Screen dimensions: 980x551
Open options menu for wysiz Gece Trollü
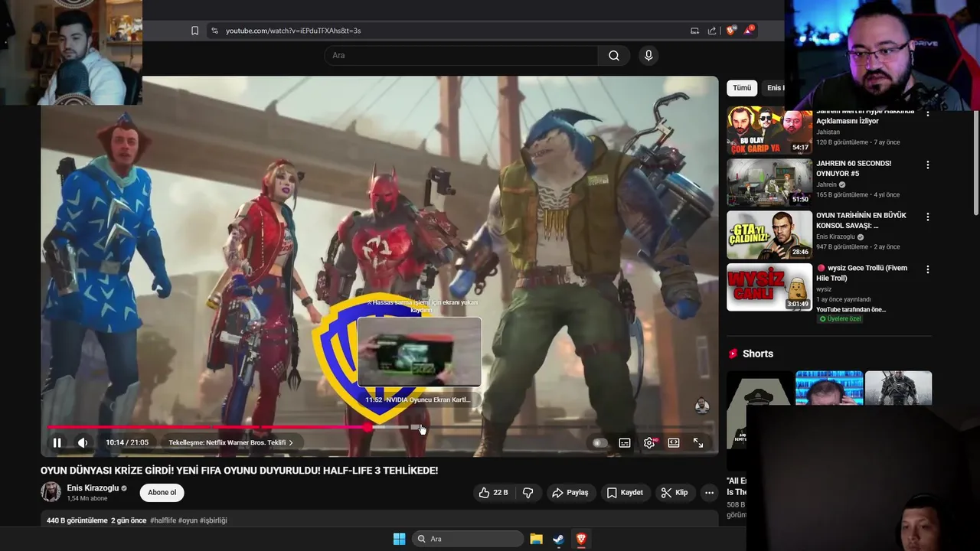928,269
